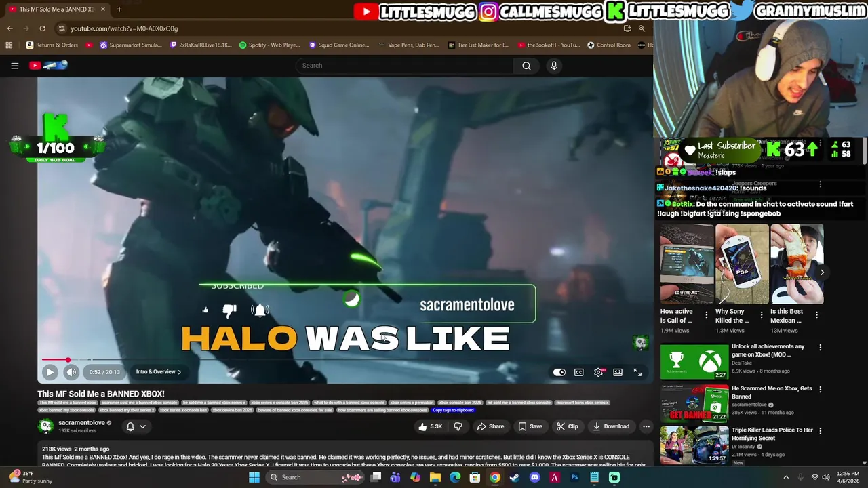Open the Squid Game Online... bookmark
The image size is (868, 488).
(x=338, y=45)
